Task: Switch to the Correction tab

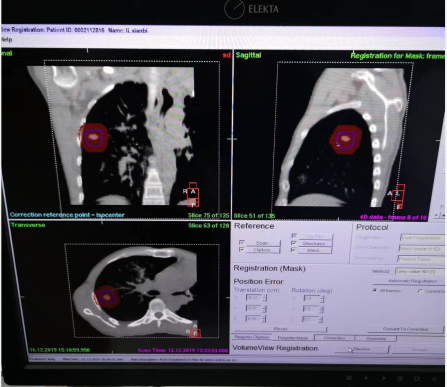Action: click(x=334, y=338)
